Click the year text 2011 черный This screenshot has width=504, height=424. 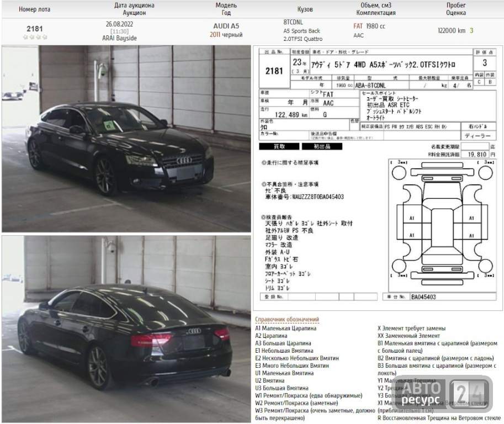coord(226,35)
